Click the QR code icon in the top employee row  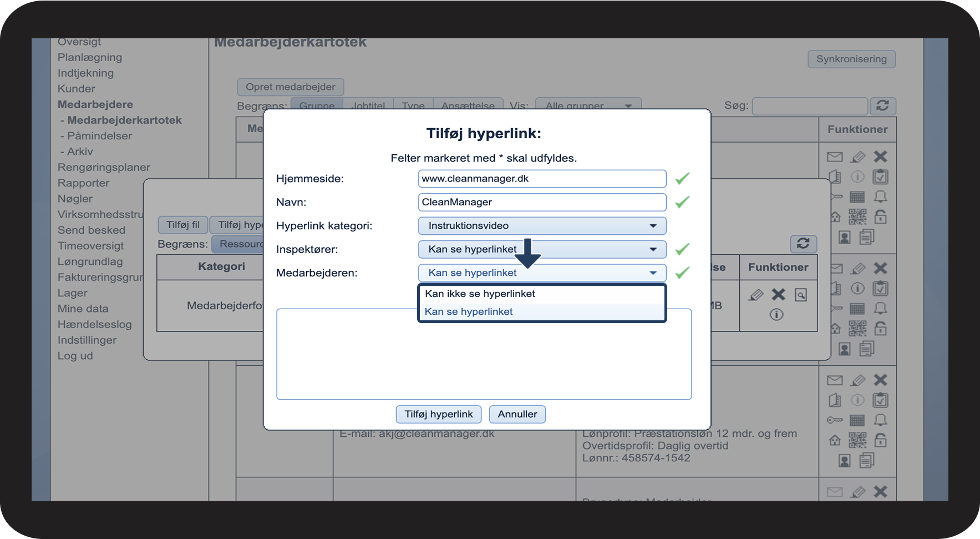pyautogui.click(x=857, y=217)
